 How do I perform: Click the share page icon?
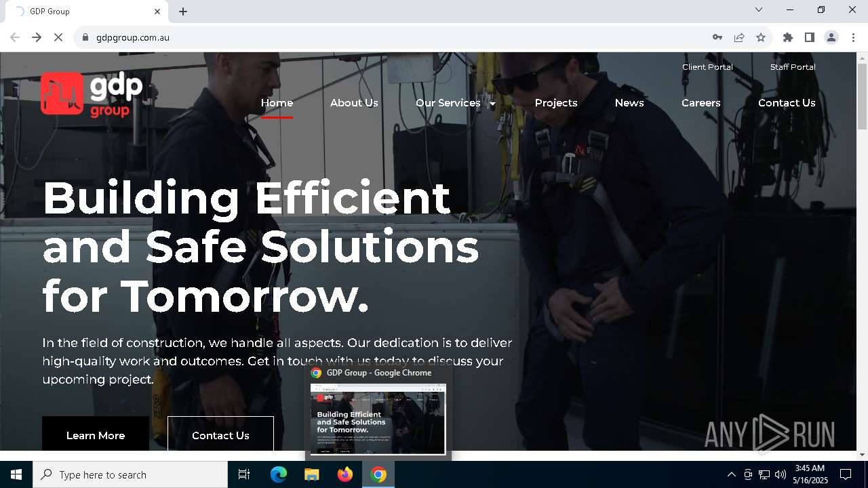pyautogui.click(x=739, y=37)
